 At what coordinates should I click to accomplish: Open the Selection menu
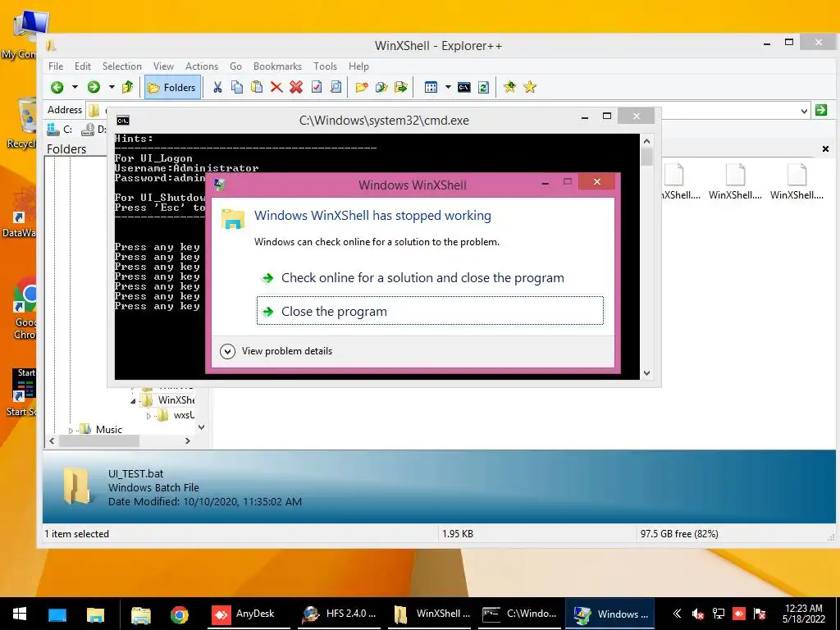tap(122, 66)
